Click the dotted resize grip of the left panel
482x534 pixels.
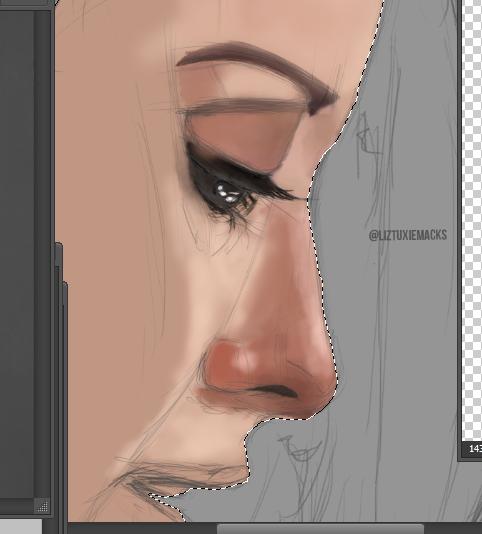[43, 506]
